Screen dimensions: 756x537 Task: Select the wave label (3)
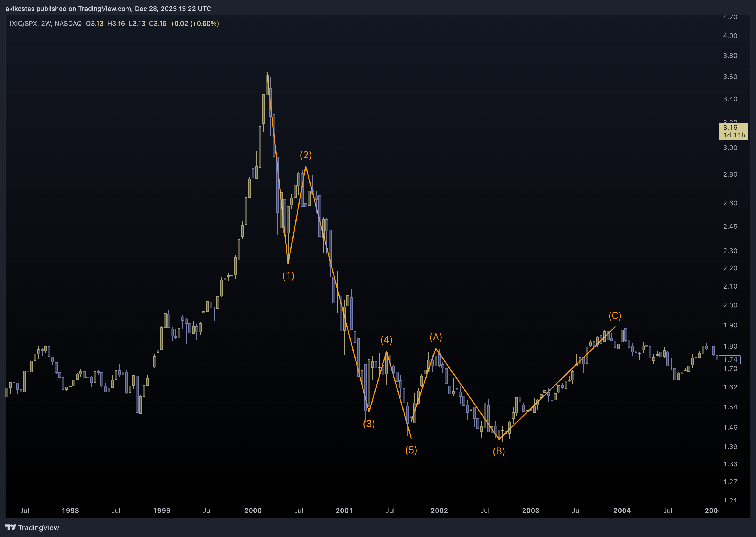(x=369, y=423)
